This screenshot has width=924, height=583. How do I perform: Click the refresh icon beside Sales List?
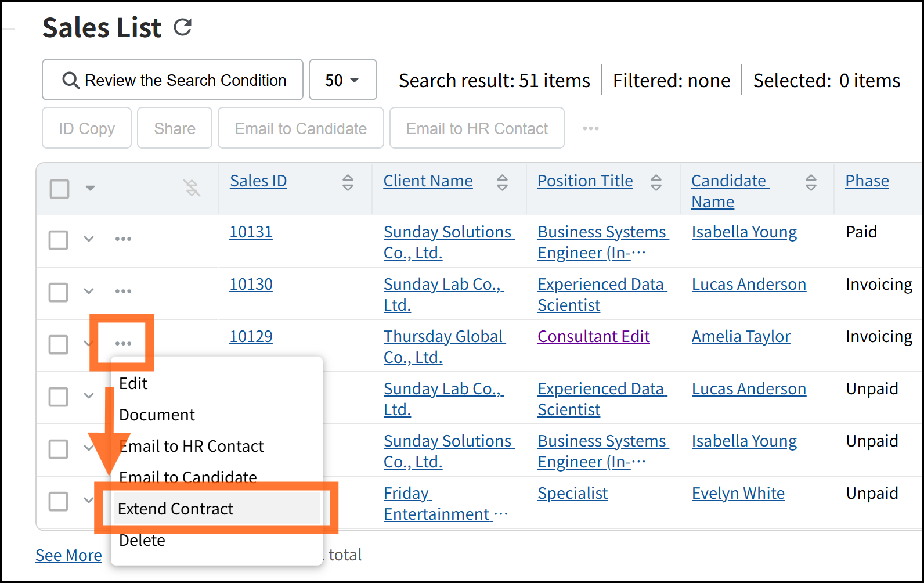183,27
